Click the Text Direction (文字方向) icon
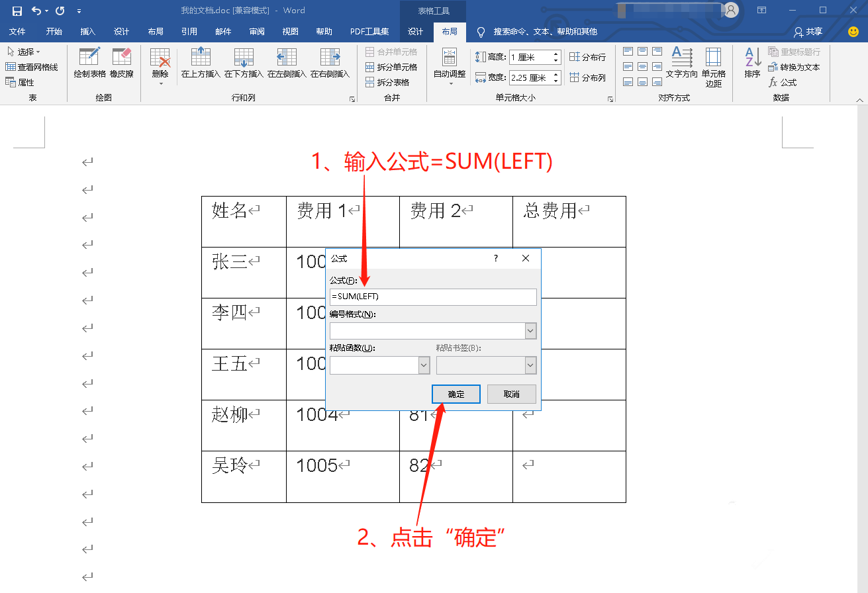868x593 pixels. pos(682,63)
